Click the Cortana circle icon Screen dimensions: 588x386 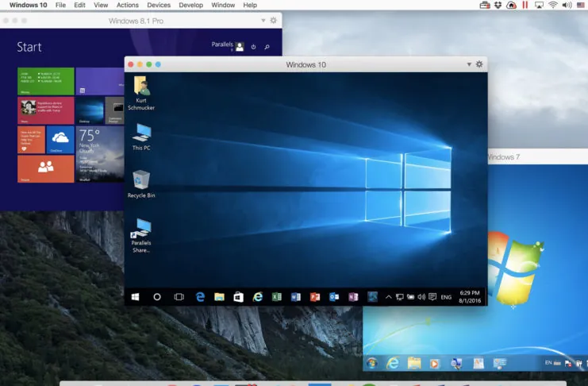pos(157,297)
